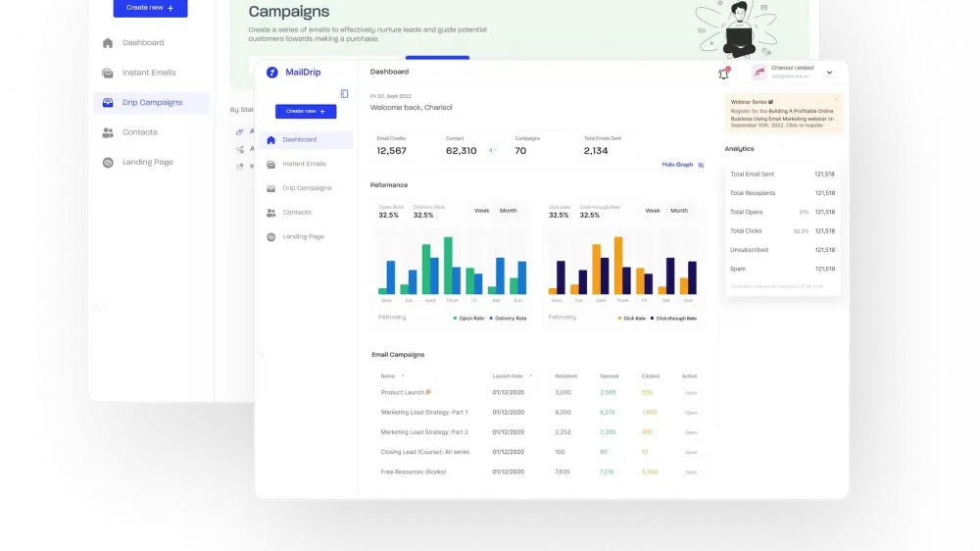
Task: Click Create new in MailDrip window
Action: click(x=306, y=112)
